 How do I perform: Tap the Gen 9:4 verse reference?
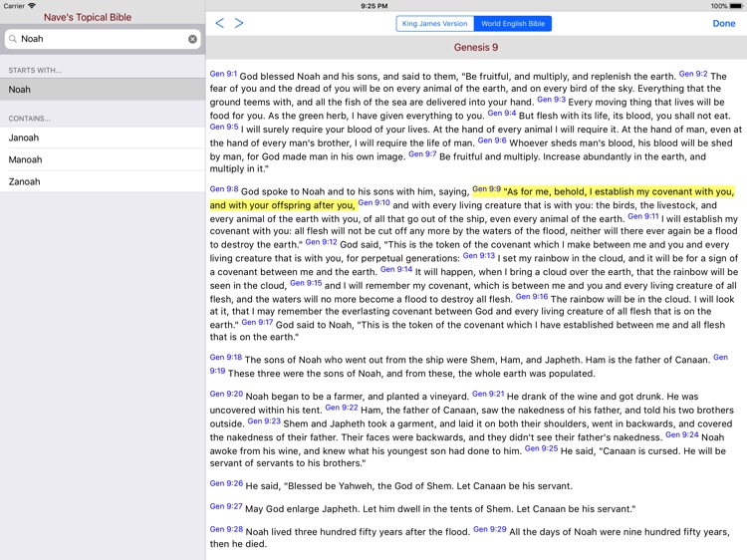(x=502, y=114)
